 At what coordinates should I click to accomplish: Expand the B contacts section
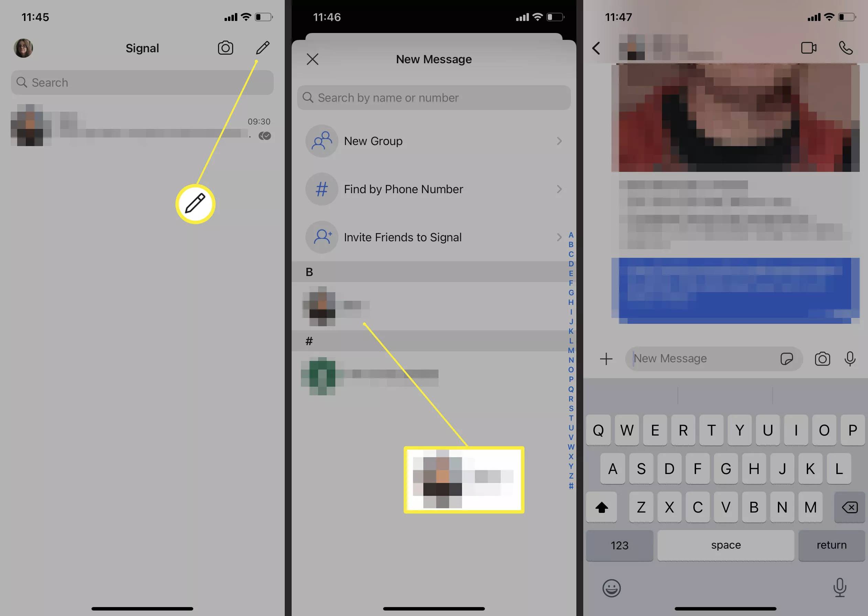[x=308, y=271]
